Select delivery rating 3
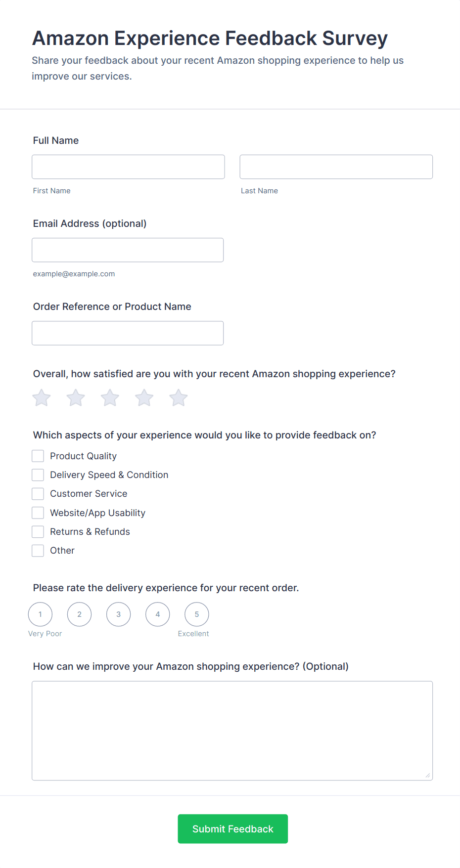Image resolution: width=460 pixels, height=868 pixels. 119,614
